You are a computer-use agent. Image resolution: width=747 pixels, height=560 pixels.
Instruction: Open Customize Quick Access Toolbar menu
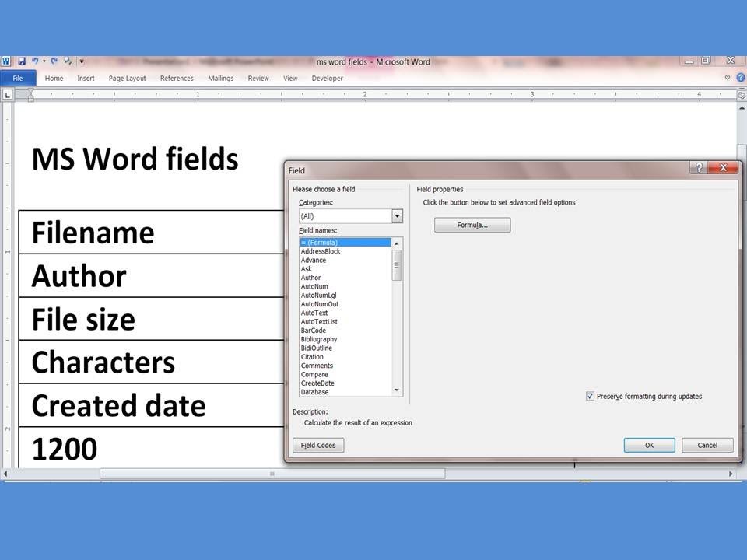82,61
